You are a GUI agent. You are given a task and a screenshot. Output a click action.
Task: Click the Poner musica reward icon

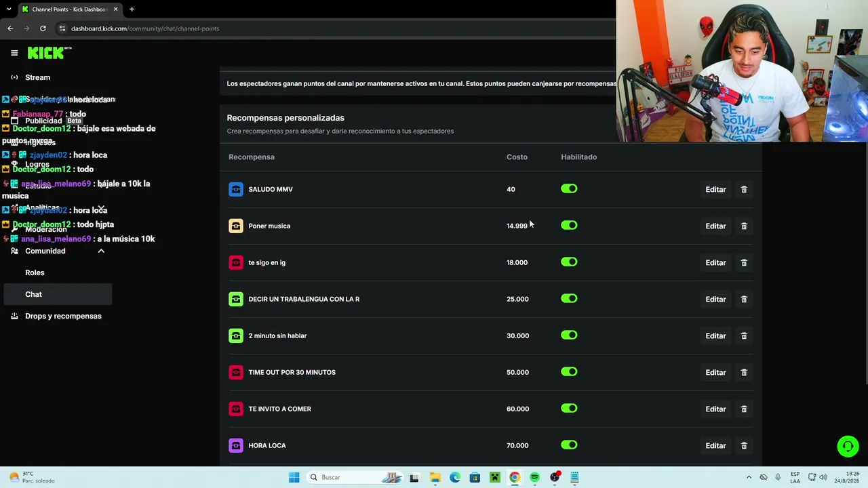point(236,226)
